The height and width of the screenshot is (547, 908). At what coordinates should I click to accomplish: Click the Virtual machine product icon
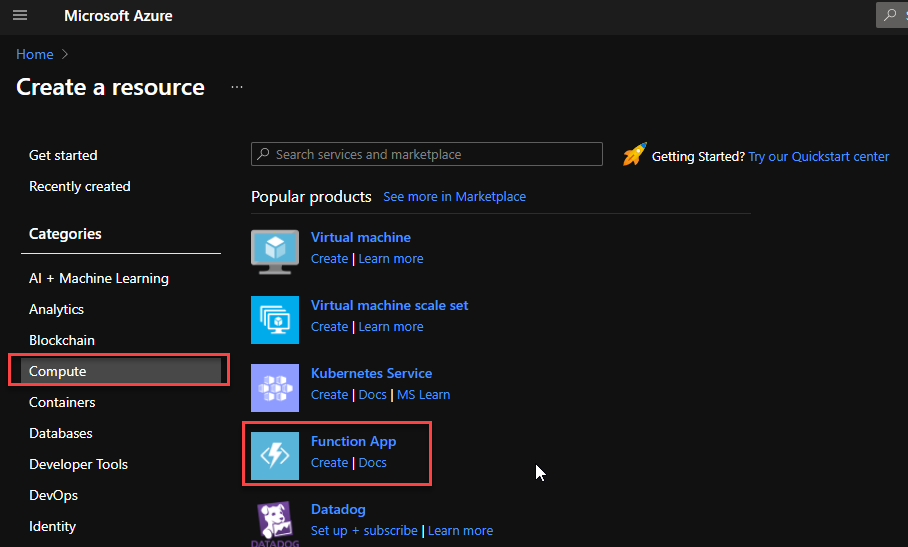pyautogui.click(x=275, y=252)
